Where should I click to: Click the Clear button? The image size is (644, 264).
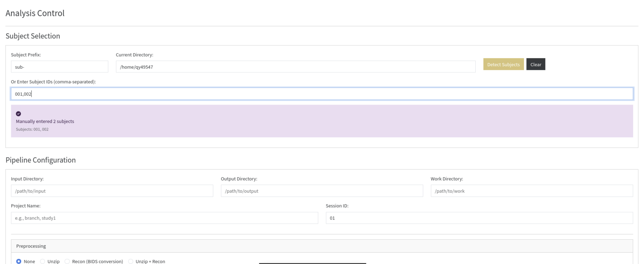coord(536,64)
